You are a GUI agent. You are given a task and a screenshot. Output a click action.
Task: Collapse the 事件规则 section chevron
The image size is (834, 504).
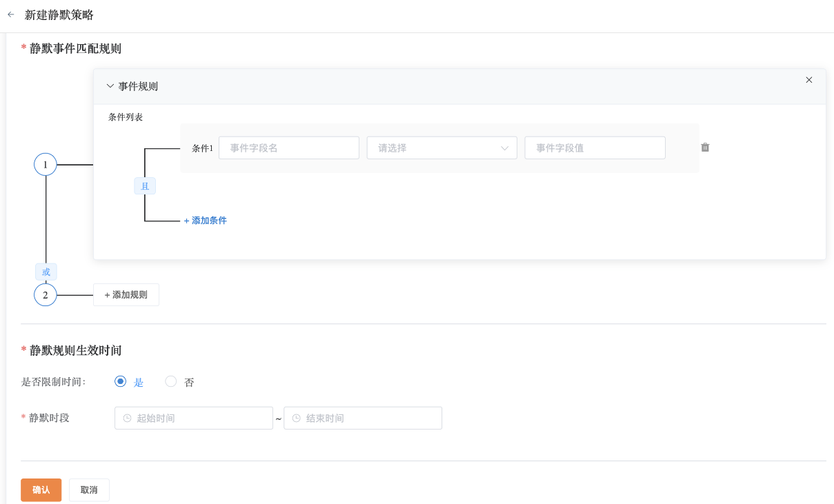110,86
